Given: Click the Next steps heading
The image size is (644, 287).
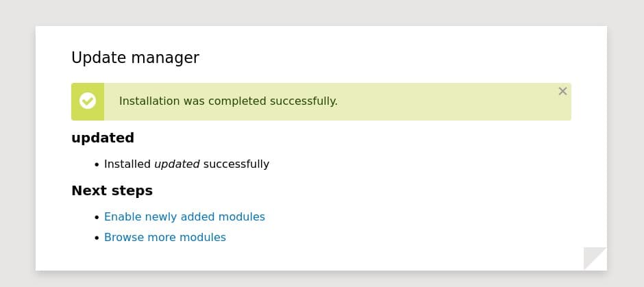Looking at the screenshot, I should click(x=112, y=190).
